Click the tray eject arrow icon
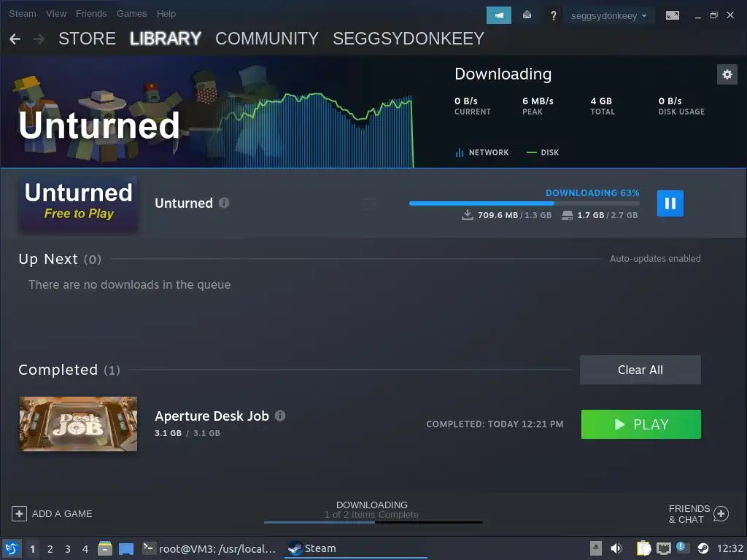Image resolution: width=747 pixels, height=560 pixels. (x=595, y=548)
